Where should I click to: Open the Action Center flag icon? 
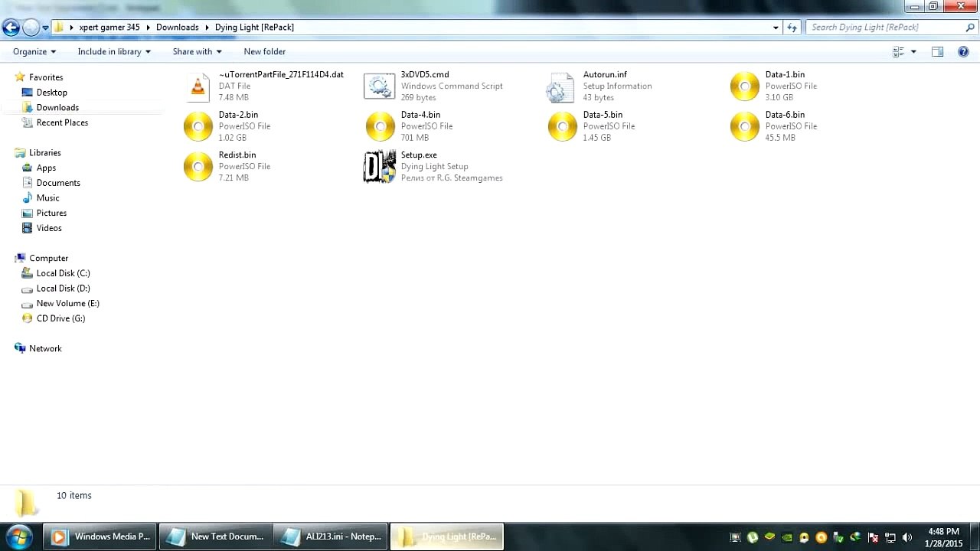873,537
